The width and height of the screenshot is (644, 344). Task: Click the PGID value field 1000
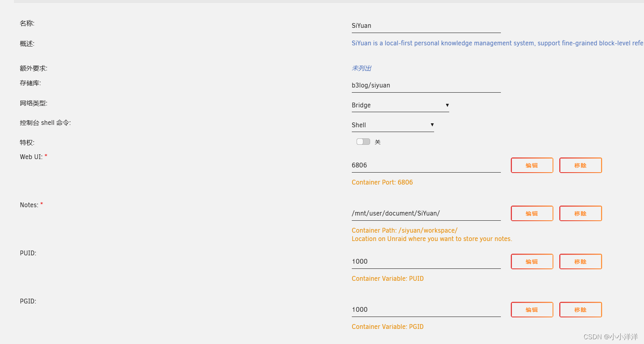coord(426,309)
